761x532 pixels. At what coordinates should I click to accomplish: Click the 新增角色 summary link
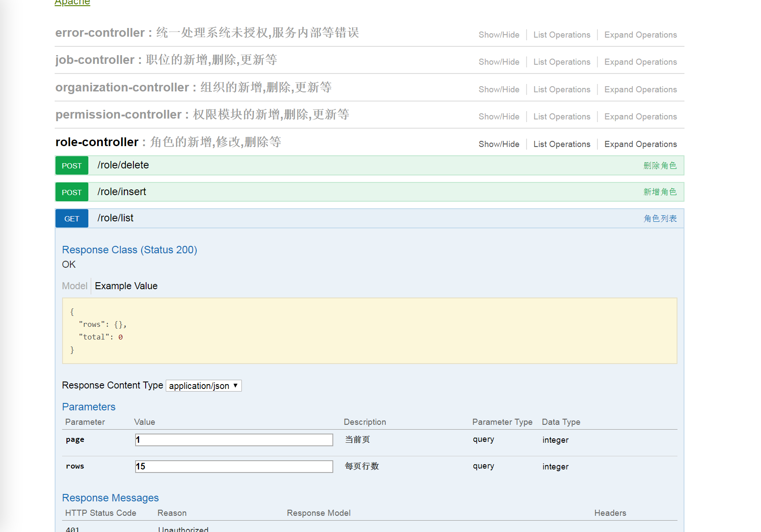click(660, 192)
